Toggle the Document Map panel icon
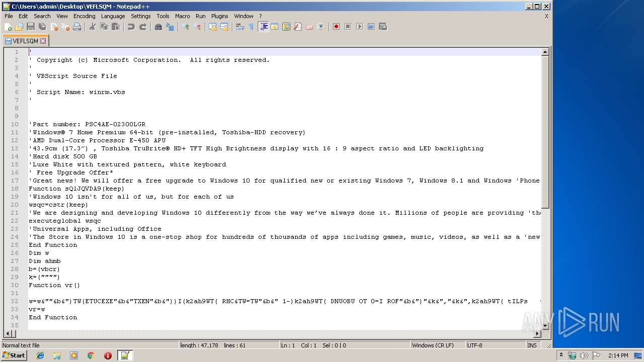Screen dimensions: 644x362 tap(286, 27)
